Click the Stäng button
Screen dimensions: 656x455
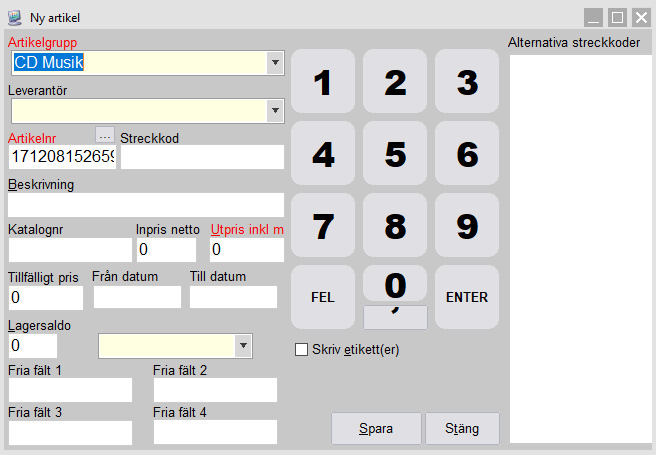pyautogui.click(x=462, y=429)
